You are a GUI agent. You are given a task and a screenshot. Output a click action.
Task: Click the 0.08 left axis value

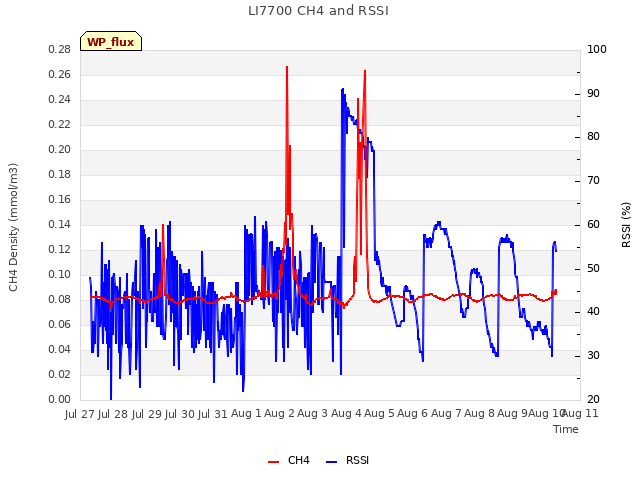coord(60,300)
